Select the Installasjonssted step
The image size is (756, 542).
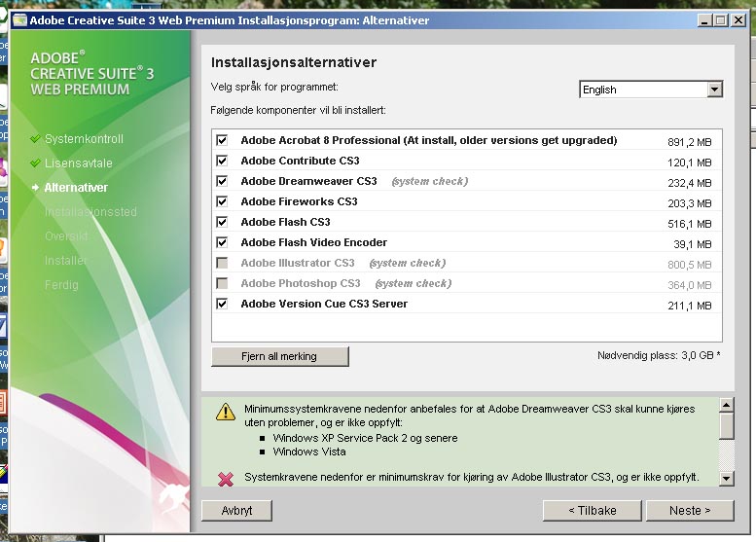90,212
